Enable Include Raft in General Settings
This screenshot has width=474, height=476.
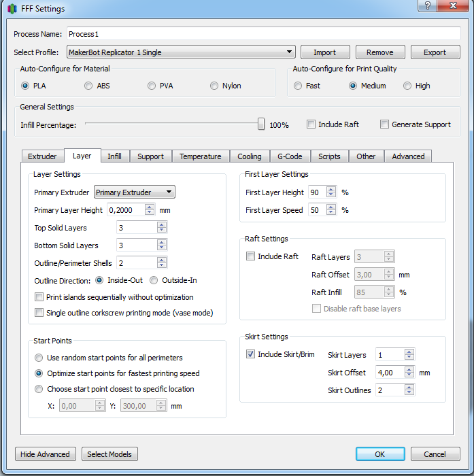pos(311,124)
